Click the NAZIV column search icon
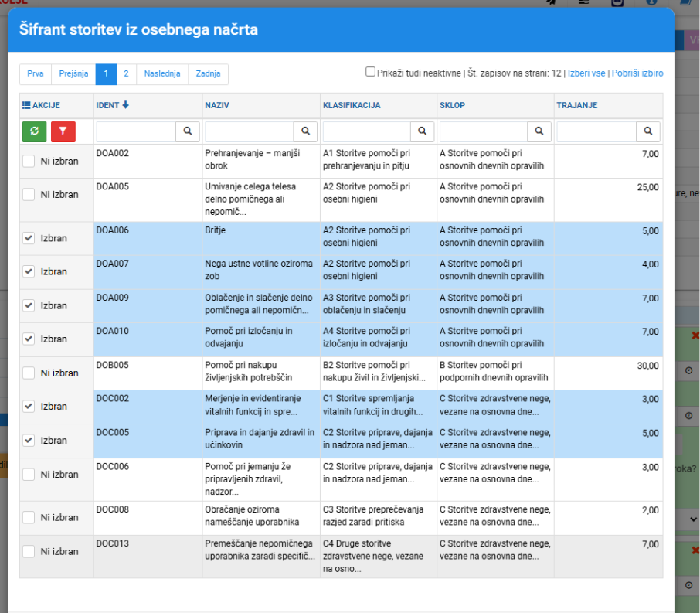Image resolution: width=700 pixels, height=613 pixels. tap(305, 131)
